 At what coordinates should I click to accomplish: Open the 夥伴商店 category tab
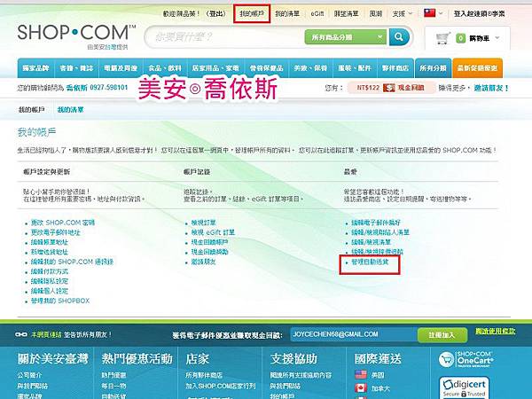coord(395,68)
